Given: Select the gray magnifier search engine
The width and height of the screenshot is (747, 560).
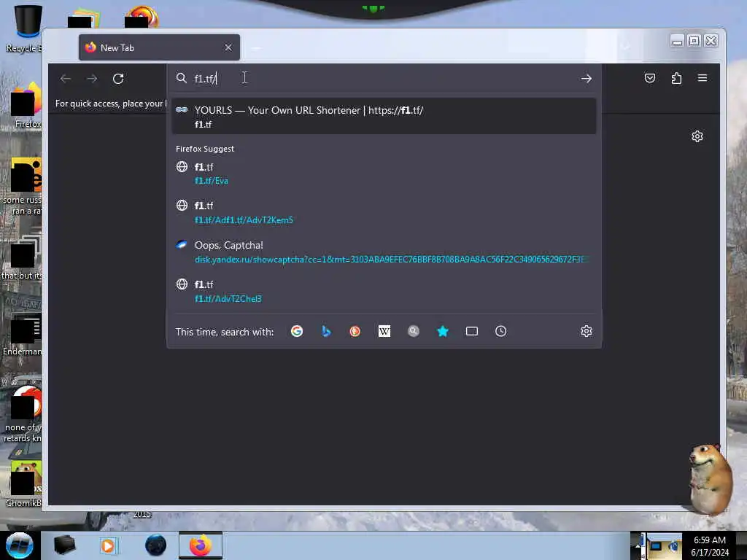Looking at the screenshot, I should [414, 332].
